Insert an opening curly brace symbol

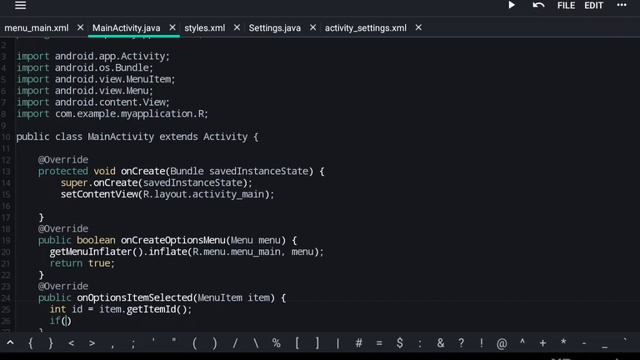pyautogui.click(x=30, y=343)
